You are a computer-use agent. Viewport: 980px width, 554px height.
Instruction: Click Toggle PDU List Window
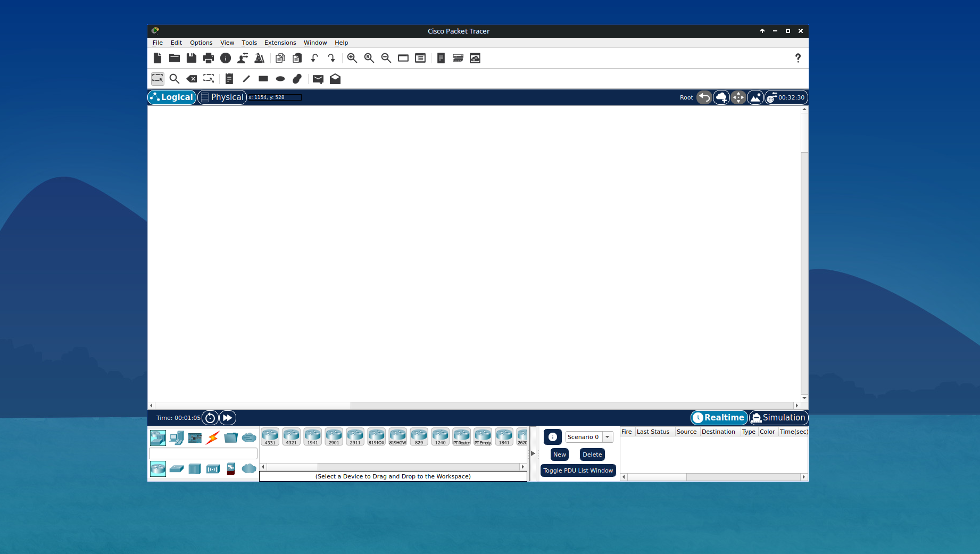[578, 470]
